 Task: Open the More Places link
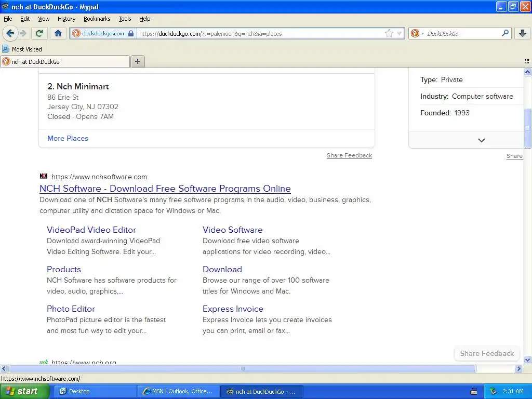point(68,138)
